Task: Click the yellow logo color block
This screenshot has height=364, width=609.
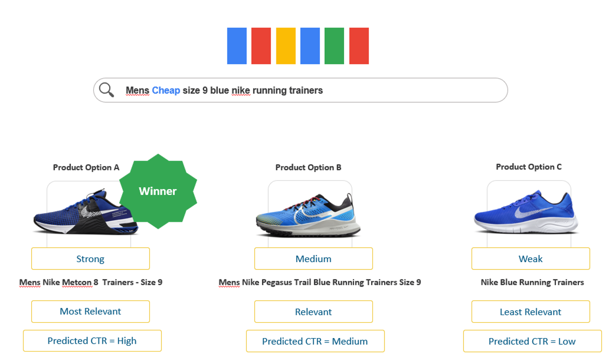Action: click(286, 46)
